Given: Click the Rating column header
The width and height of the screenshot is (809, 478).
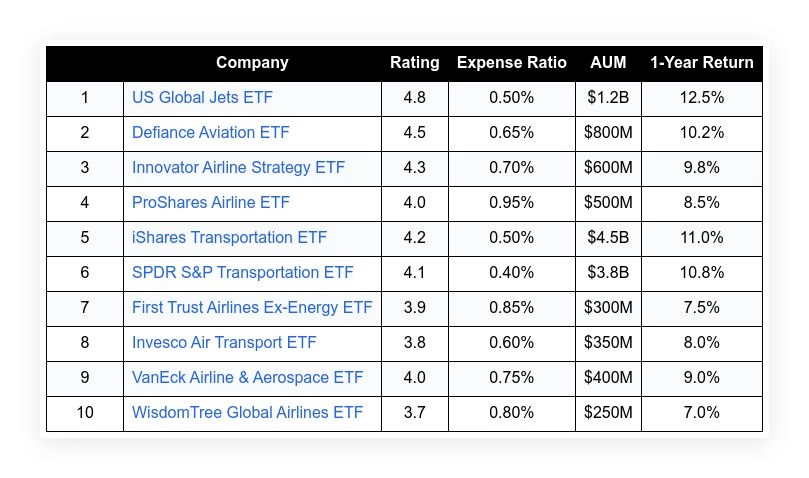Looking at the screenshot, I should click(414, 63).
